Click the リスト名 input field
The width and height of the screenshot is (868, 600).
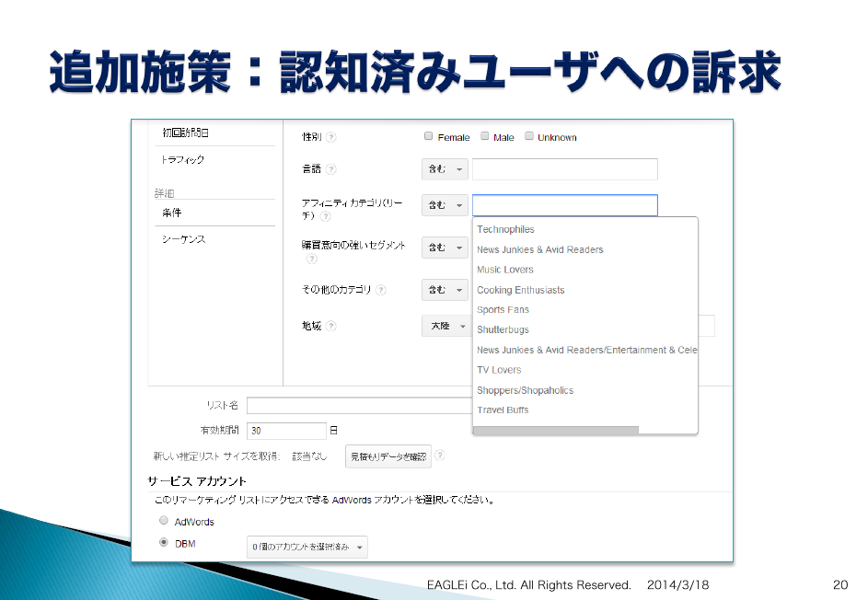point(360,406)
